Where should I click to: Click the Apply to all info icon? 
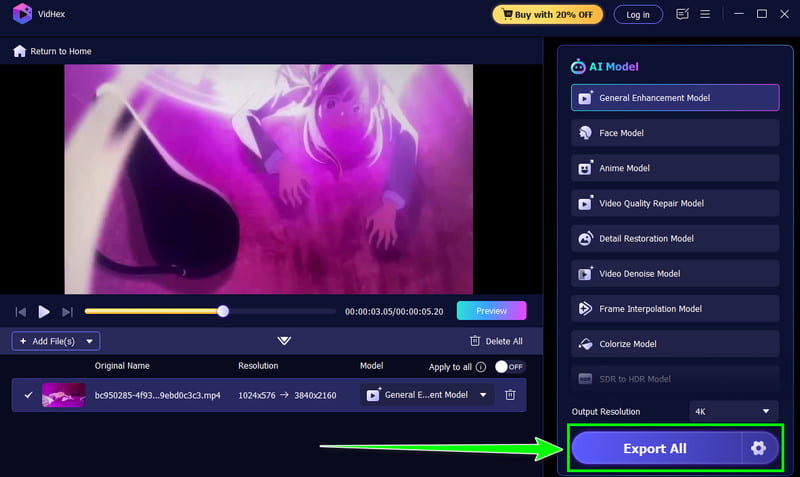click(481, 367)
